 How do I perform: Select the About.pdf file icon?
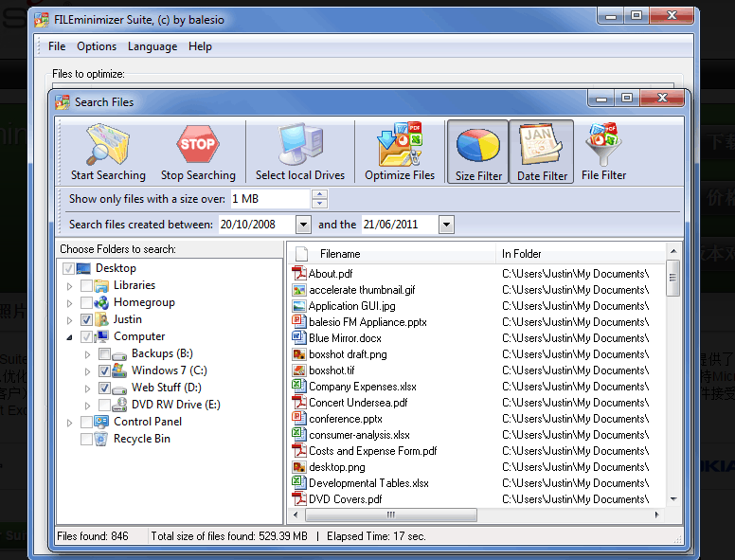pyautogui.click(x=299, y=274)
